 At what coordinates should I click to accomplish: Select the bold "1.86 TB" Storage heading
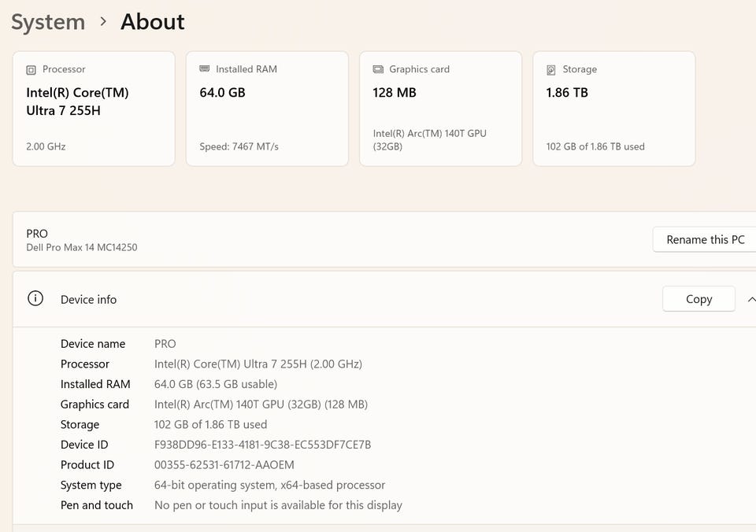click(567, 93)
